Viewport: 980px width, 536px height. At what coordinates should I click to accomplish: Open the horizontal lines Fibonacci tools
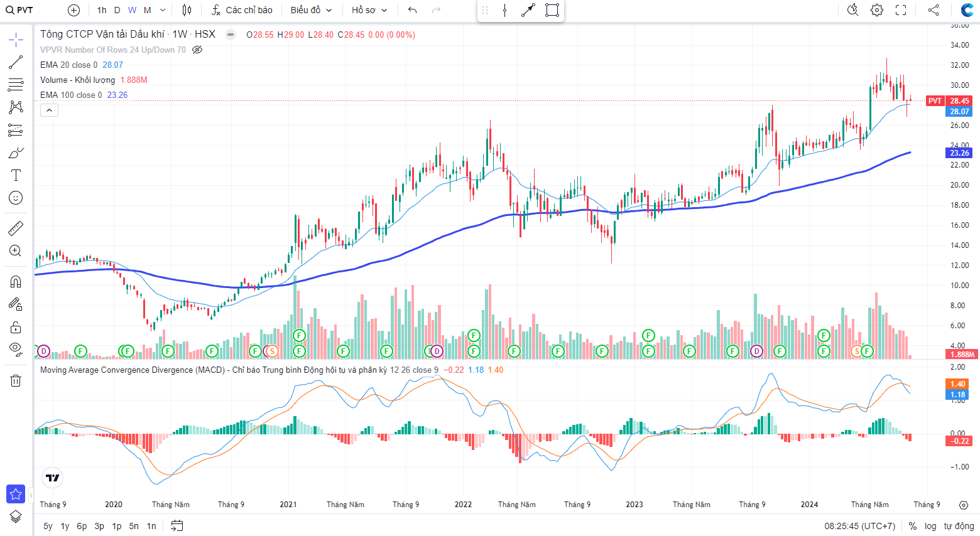point(16,85)
